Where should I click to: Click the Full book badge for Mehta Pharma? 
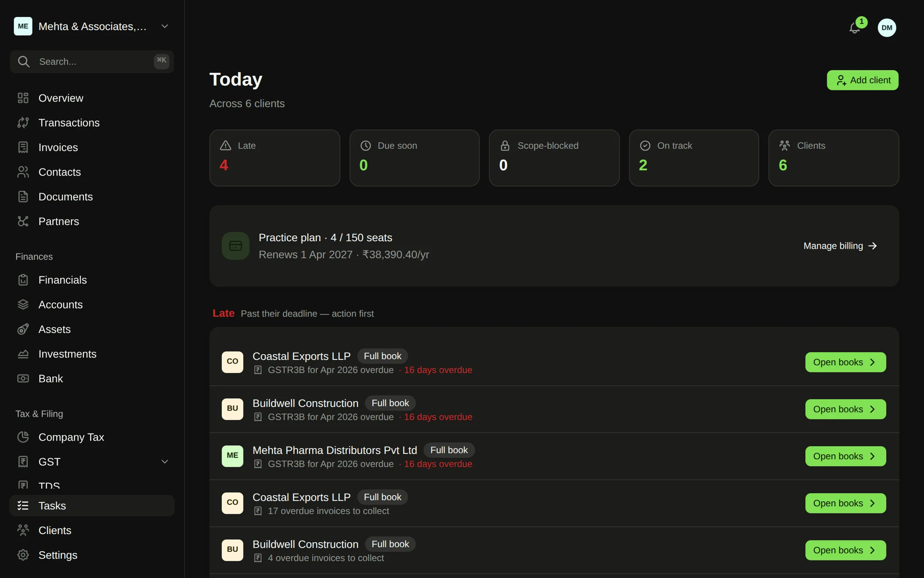(x=449, y=450)
